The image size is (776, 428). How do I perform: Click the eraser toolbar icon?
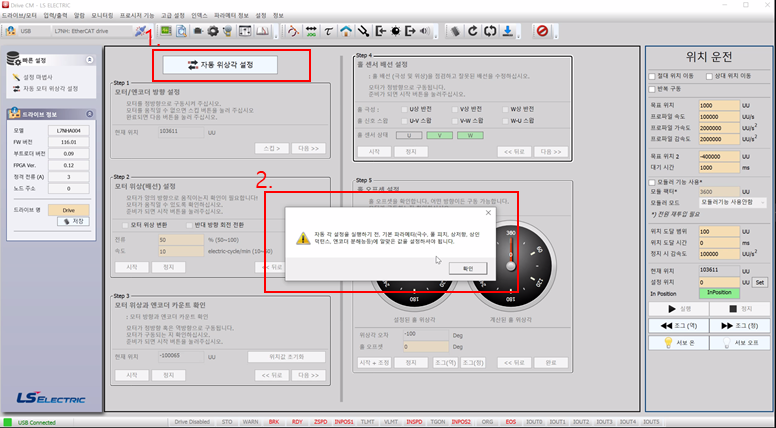tap(455, 31)
